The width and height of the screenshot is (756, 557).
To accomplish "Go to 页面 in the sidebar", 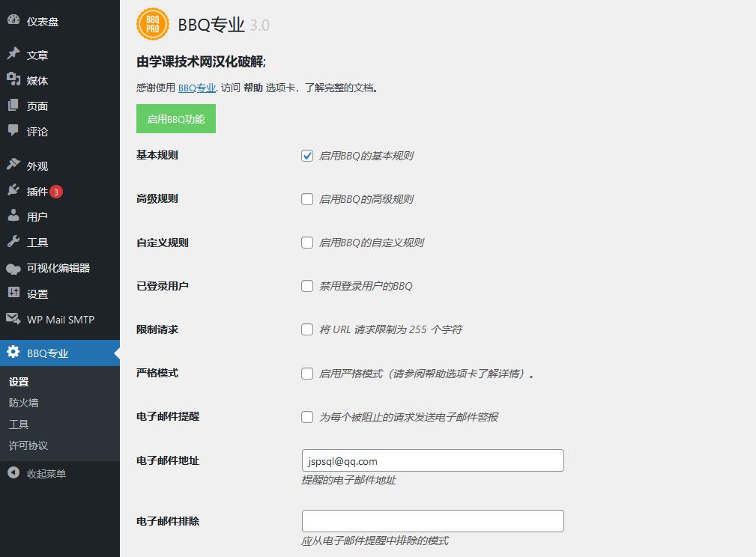I will tap(37, 106).
